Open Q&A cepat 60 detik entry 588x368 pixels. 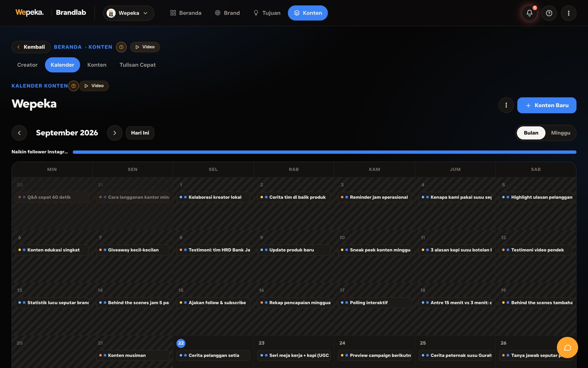pyautogui.click(x=52, y=197)
